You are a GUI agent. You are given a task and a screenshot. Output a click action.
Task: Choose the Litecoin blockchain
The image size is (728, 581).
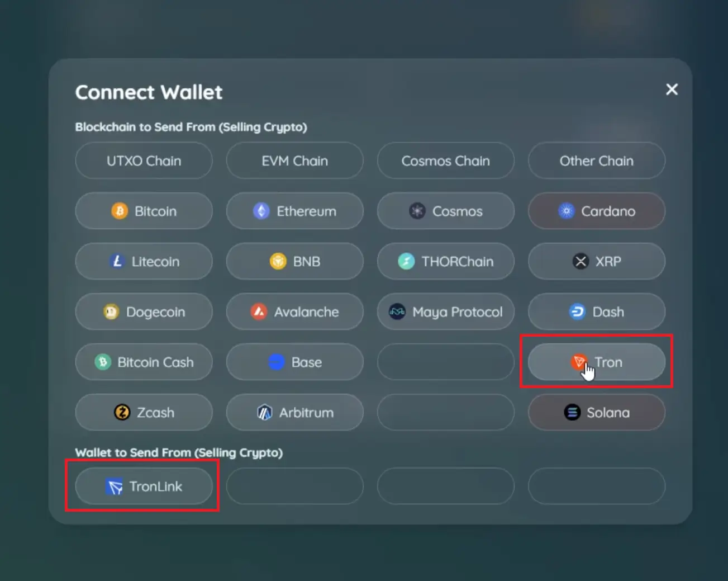pos(144,262)
